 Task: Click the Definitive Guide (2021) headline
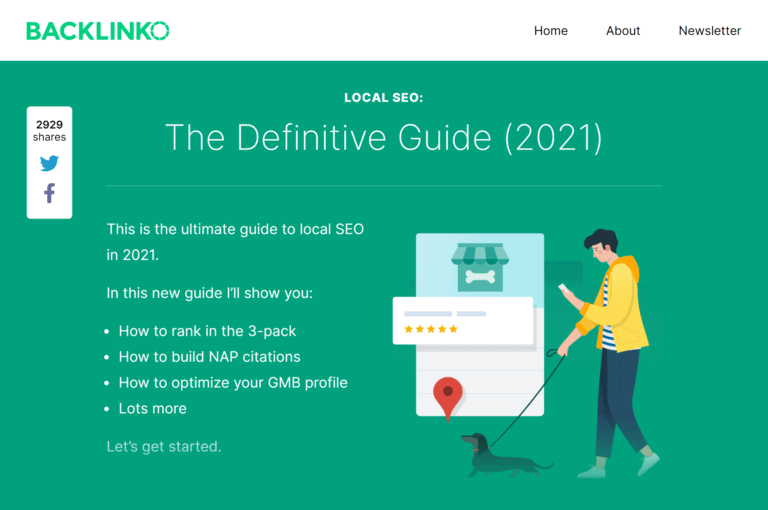(x=384, y=138)
